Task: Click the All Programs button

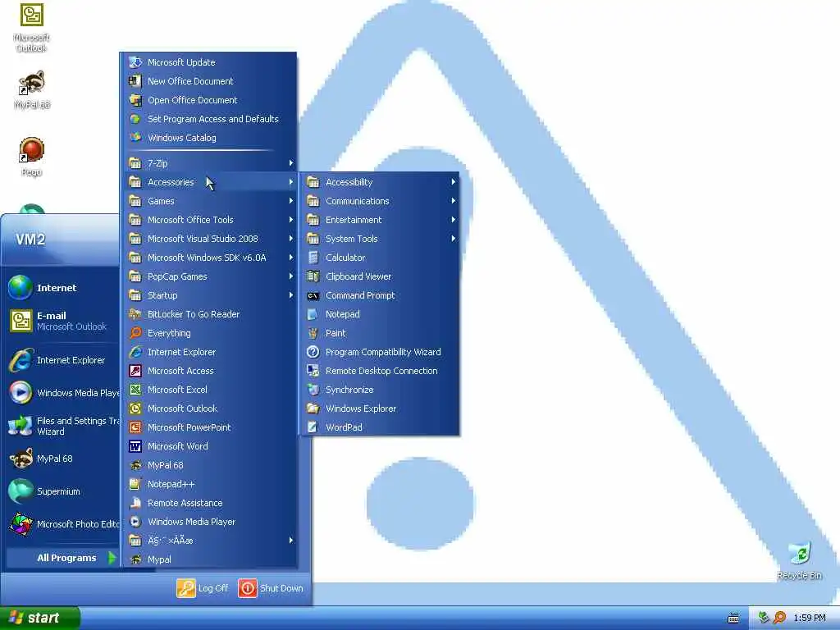Action: [62, 558]
